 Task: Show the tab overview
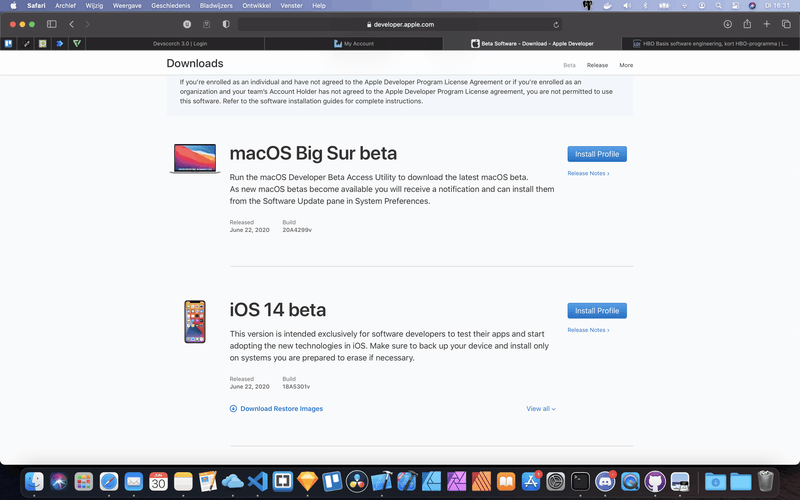(x=786, y=24)
